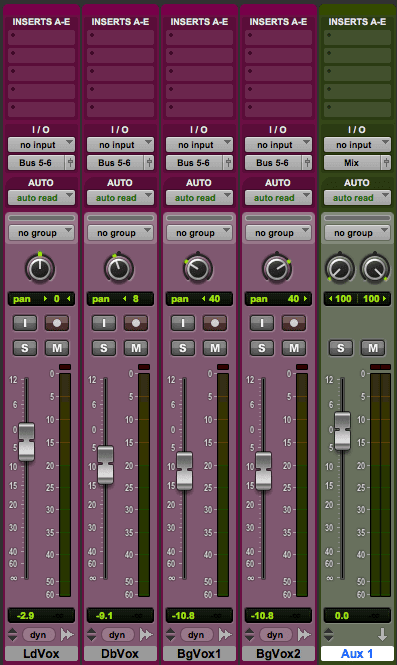Select the Aux 1 track name

point(357,654)
